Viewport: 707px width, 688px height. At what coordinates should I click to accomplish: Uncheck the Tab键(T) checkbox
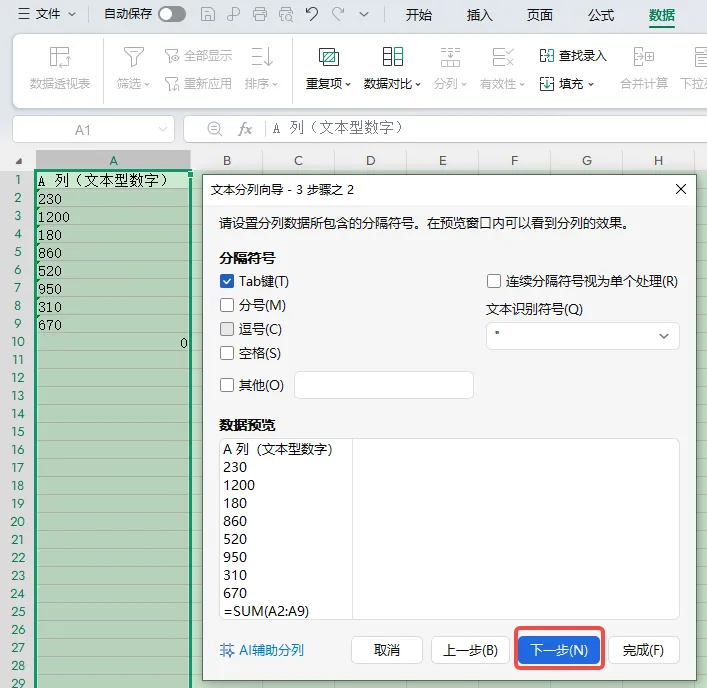pyautogui.click(x=227, y=281)
